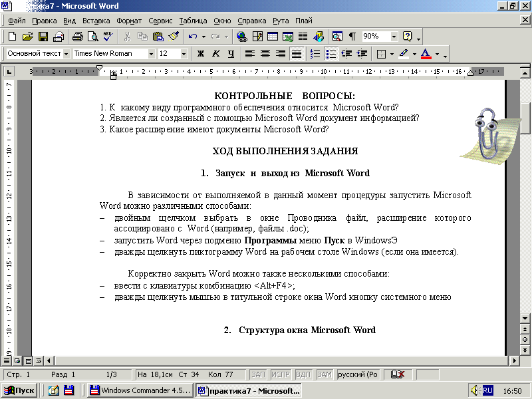Run the spelling check (ABC checkmark)
This screenshot has width=532, height=399.
tap(108, 36)
